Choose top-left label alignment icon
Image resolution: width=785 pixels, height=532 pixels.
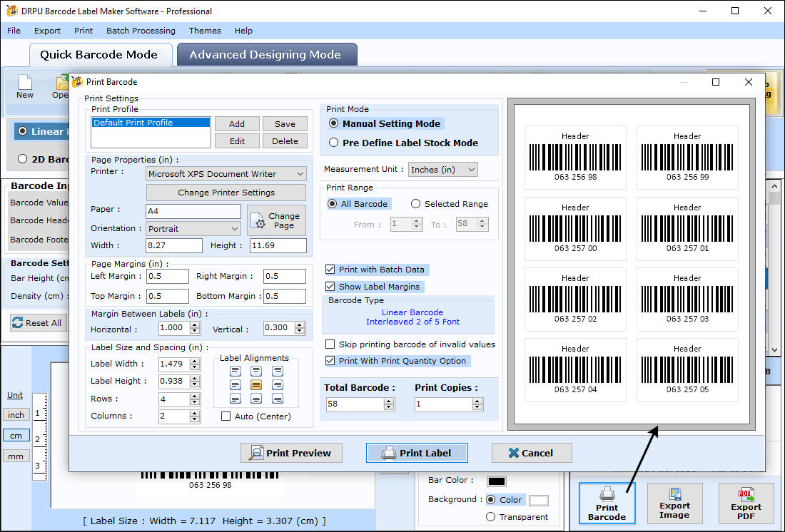pos(235,371)
